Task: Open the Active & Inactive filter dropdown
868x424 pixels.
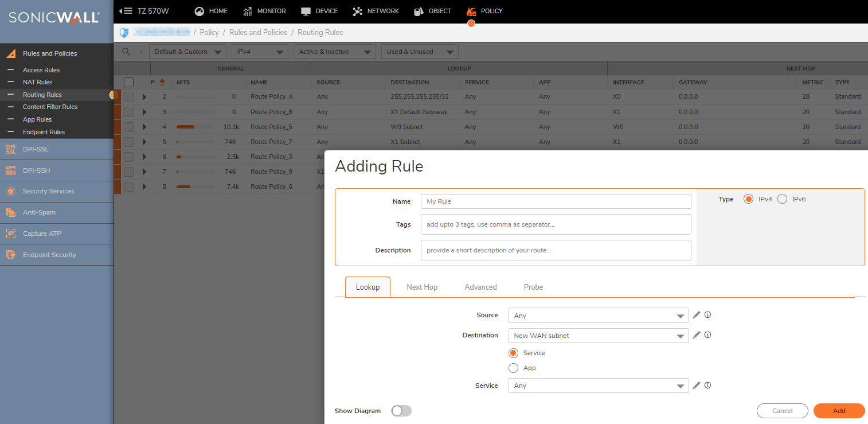Action: (x=335, y=52)
